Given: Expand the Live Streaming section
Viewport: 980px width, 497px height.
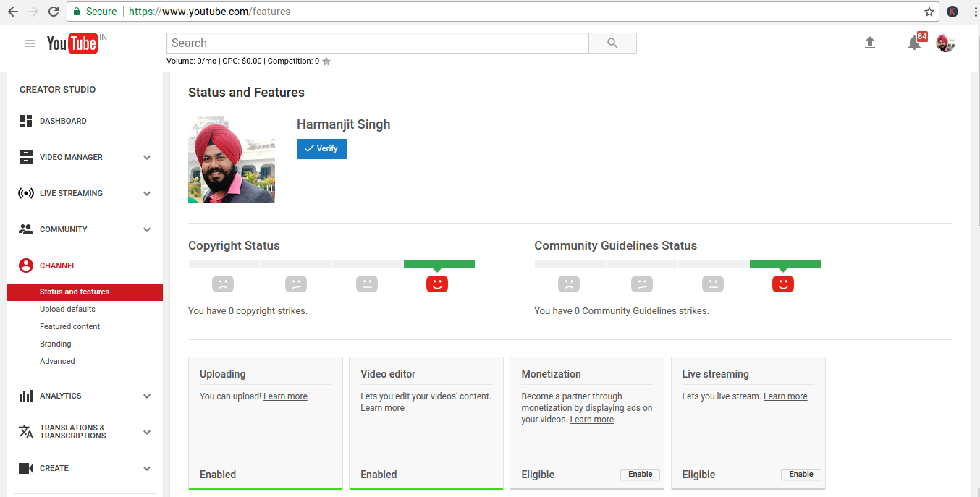Looking at the screenshot, I should pos(147,193).
